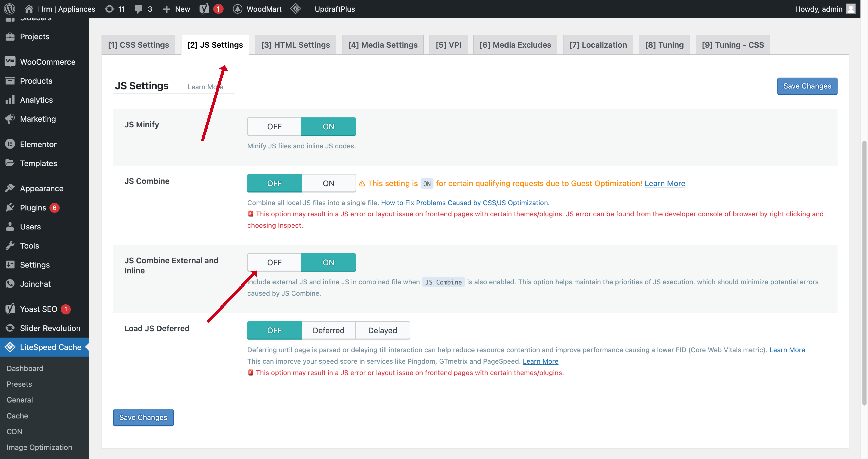Choose Deferred for Load JS Deferred
This screenshot has width=868, height=459.
point(329,330)
